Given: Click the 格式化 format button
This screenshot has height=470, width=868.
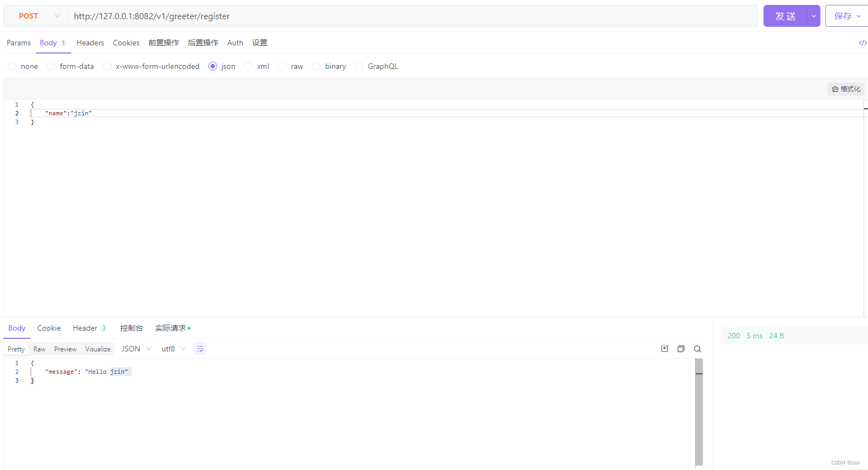Looking at the screenshot, I should (846, 89).
